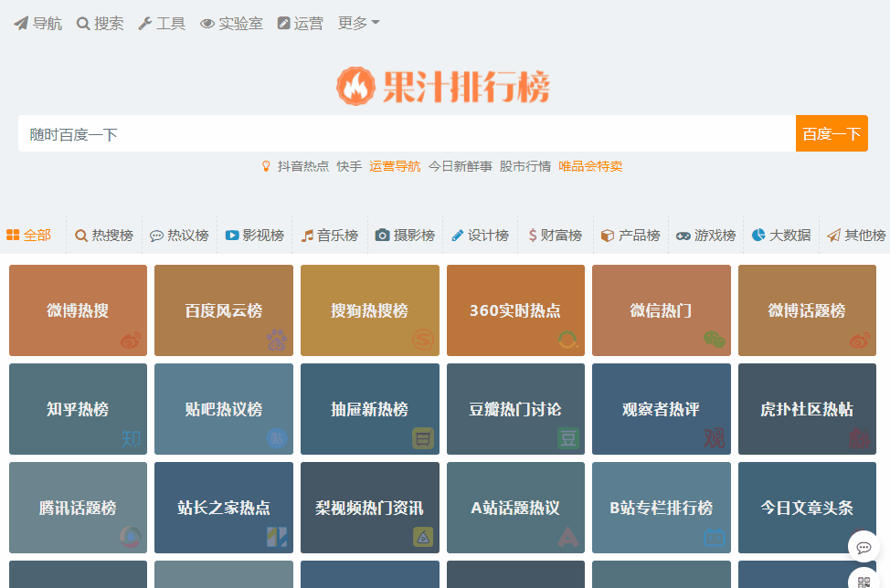Open the 今日文章头条 card
This screenshot has width=890, height=588.
(x=807, y=508)
